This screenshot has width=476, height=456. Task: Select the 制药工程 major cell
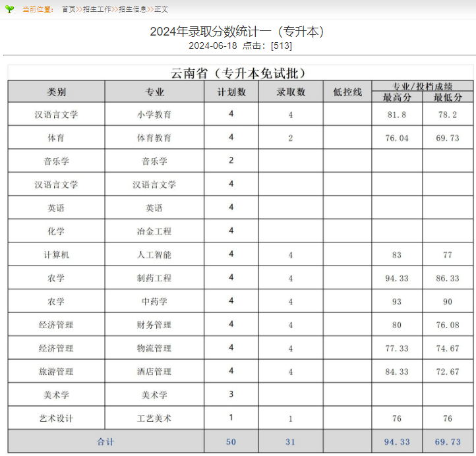pos(154,278)
